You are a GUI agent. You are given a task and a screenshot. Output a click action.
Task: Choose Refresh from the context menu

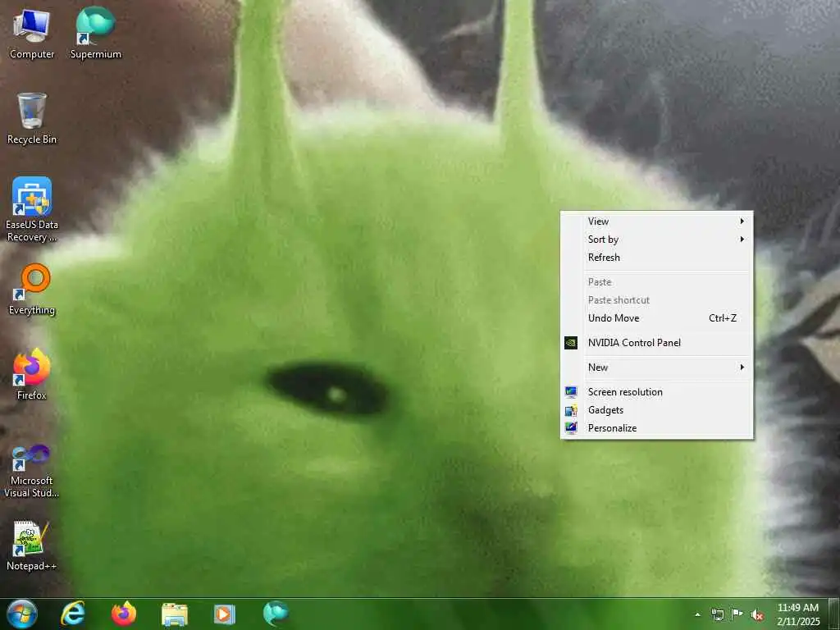(657, 257)
